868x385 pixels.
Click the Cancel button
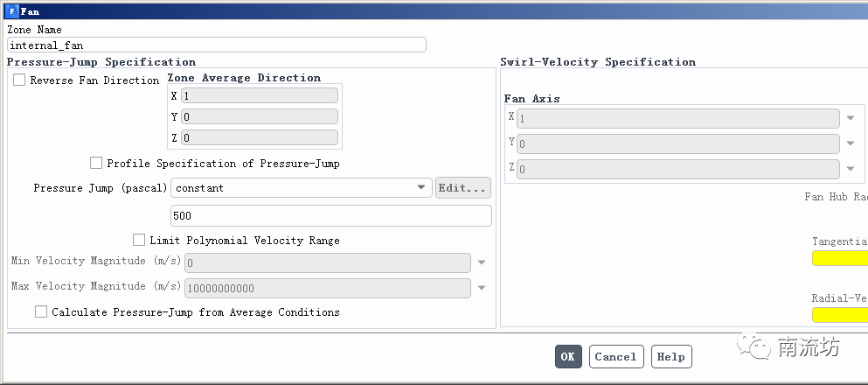click(615, 357)
